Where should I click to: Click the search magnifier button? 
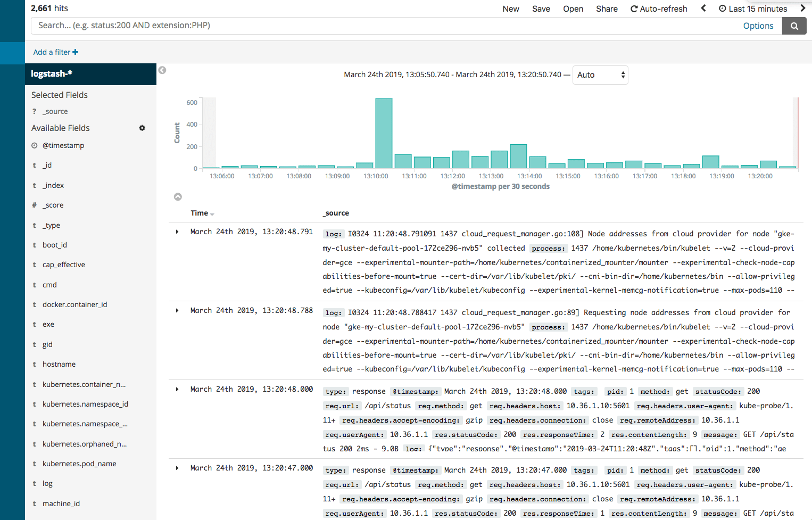(794, 26)
